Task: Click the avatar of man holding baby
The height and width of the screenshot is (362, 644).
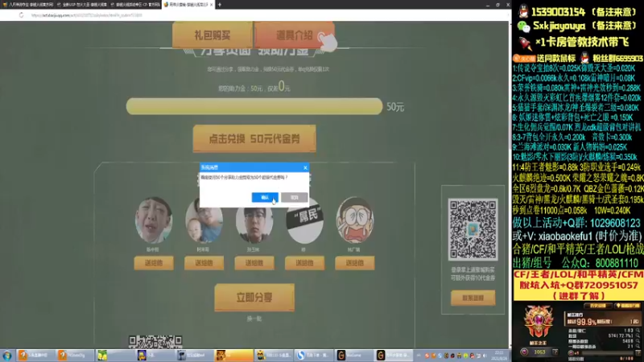Action: pos(204,220)
